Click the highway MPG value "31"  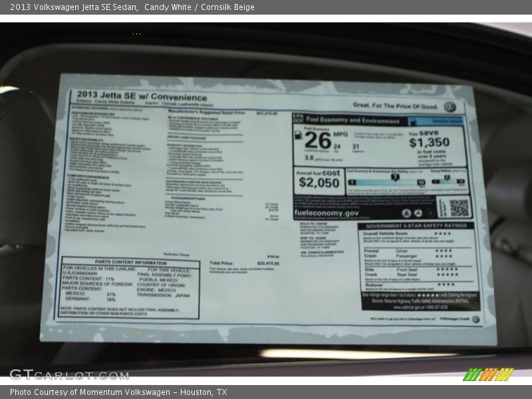point(356,146)
